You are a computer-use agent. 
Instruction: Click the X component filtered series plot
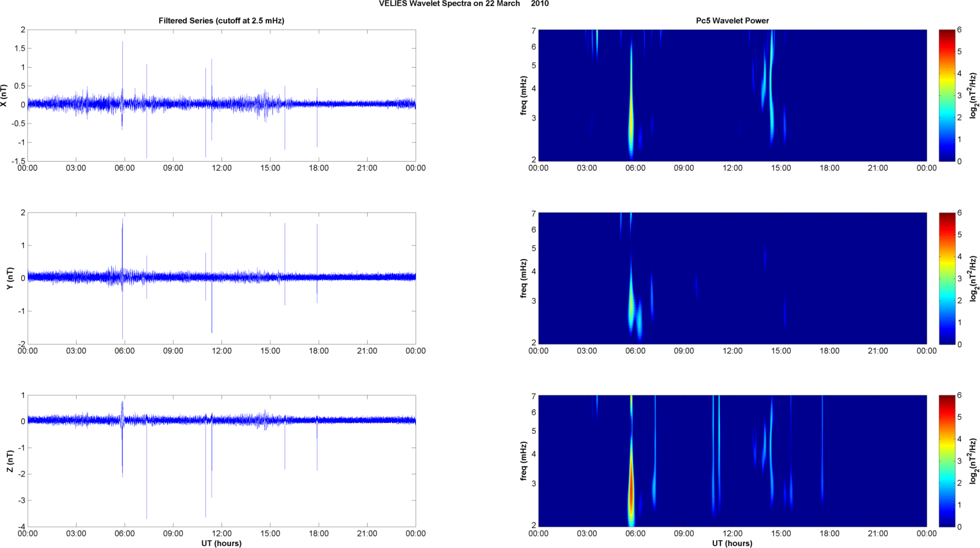[x=221, y=95]
